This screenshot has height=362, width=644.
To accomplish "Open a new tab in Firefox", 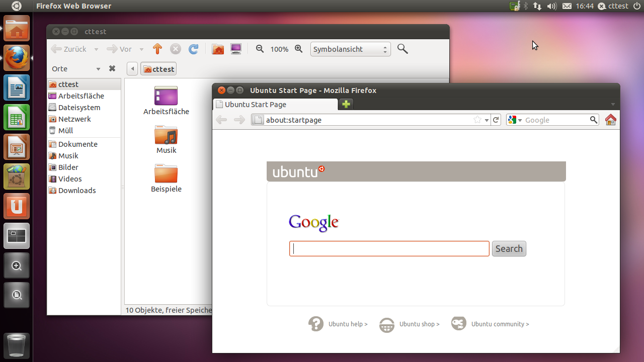I will [x=346, y=104].
